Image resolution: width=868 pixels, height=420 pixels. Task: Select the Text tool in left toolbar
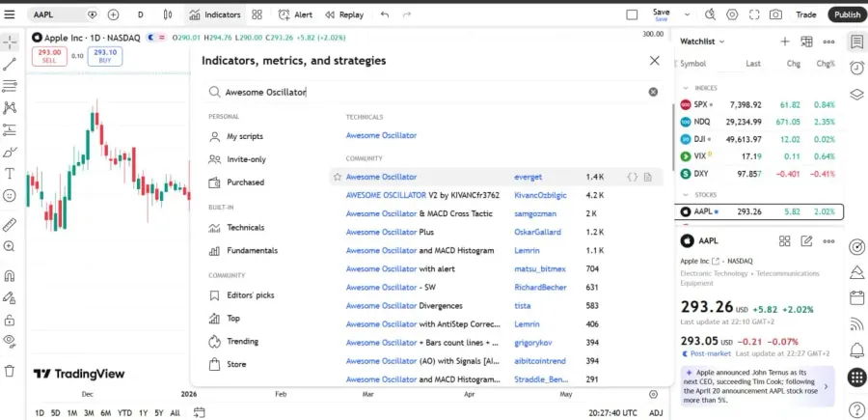click(10, 174)
